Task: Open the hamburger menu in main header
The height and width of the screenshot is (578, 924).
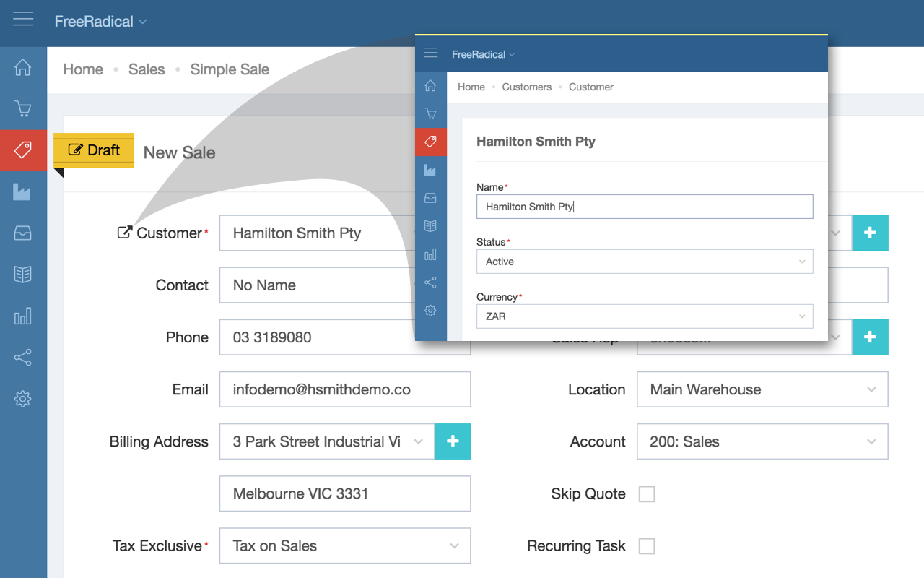Action: tap(23, 19)
